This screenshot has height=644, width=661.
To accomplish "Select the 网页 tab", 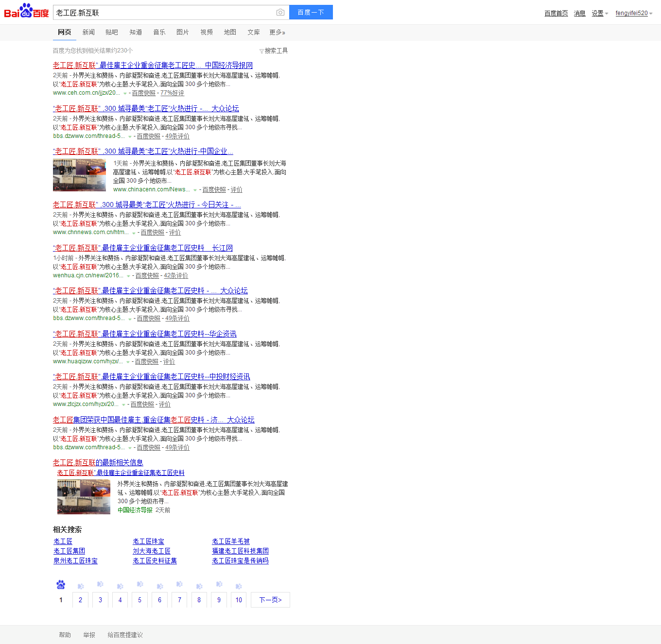I will (64, 32).
